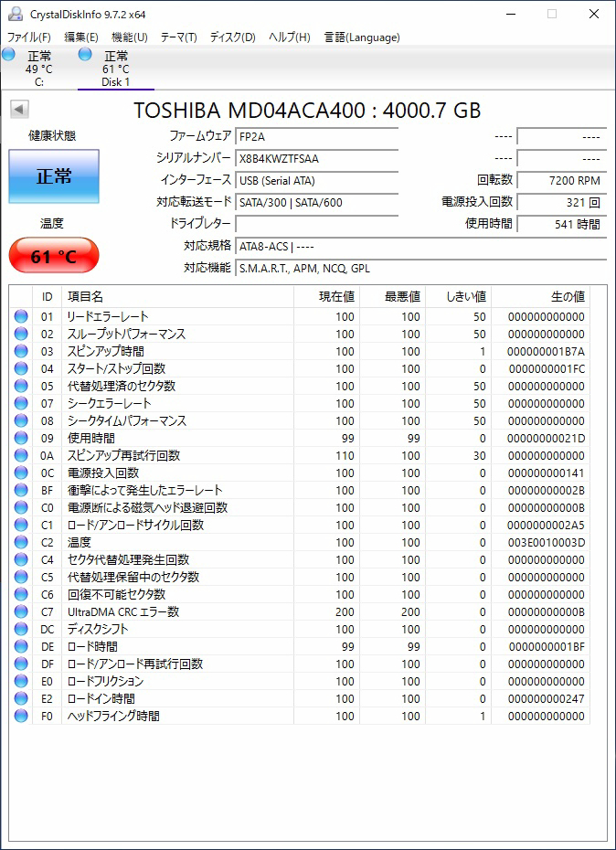Click the status orb for 0A スピンアップ再試行回数
Screen dimensions: 616x850
pos(21,455)
